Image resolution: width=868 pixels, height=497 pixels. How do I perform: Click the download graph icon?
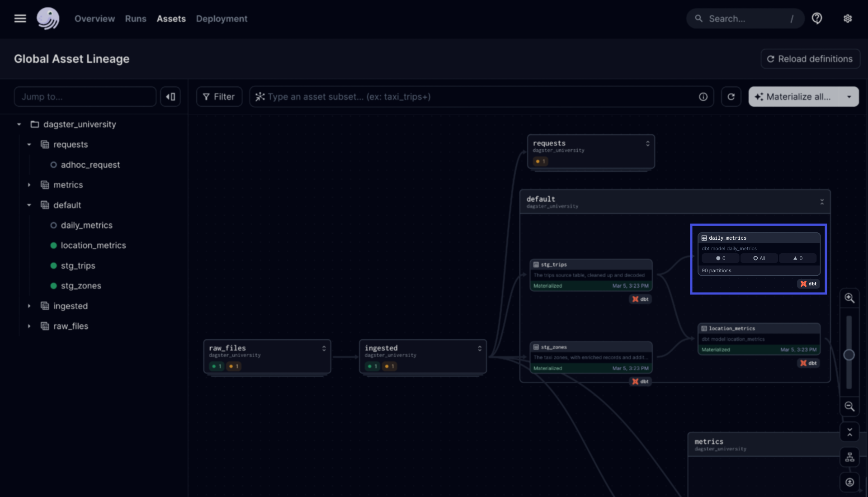(x=849, y=482)
